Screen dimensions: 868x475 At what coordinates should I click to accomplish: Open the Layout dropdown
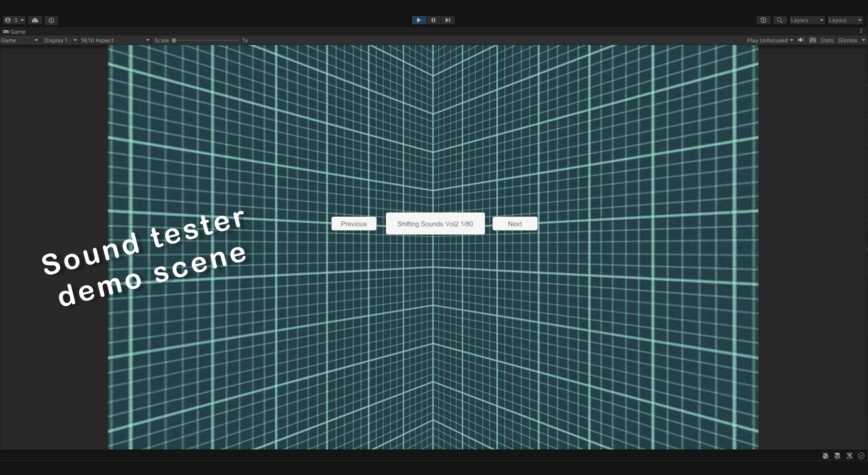coord(845,20)
